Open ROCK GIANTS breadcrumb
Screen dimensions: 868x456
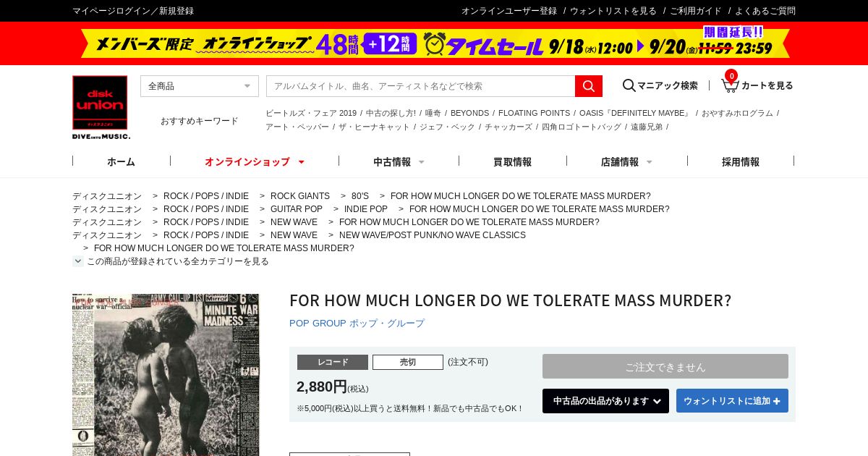(300, 196)
